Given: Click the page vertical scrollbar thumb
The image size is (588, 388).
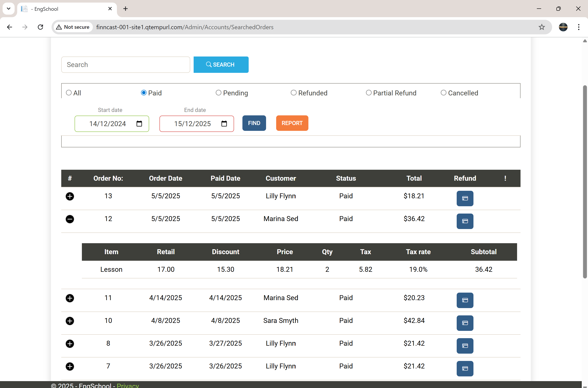Looking at the screenshot, I should (x=585, y=182).
